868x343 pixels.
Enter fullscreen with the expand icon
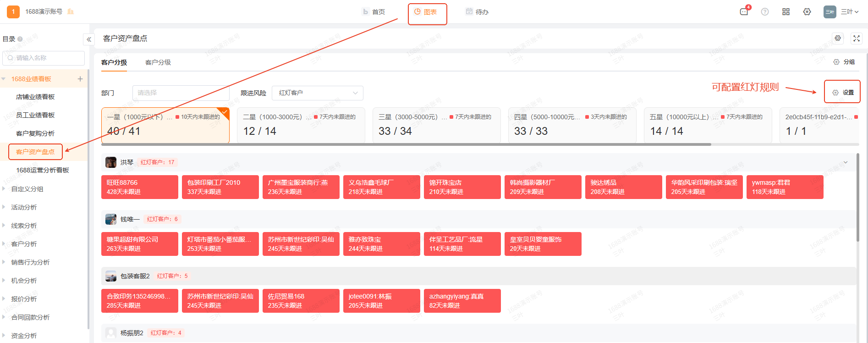coord(857,39)
